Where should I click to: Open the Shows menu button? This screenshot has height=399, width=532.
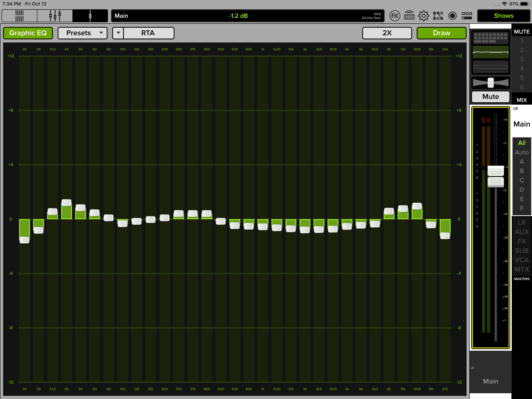pos(503,16)
